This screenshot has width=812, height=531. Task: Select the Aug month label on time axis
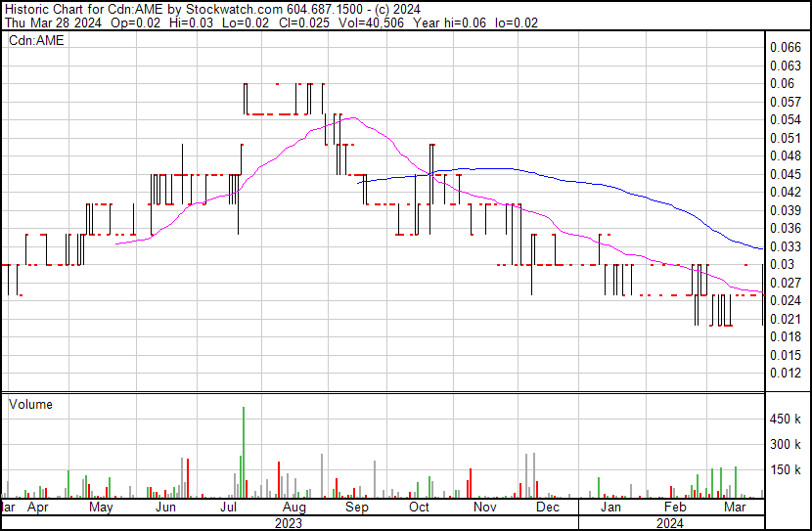pyautogui.click(x=294, y=508)
